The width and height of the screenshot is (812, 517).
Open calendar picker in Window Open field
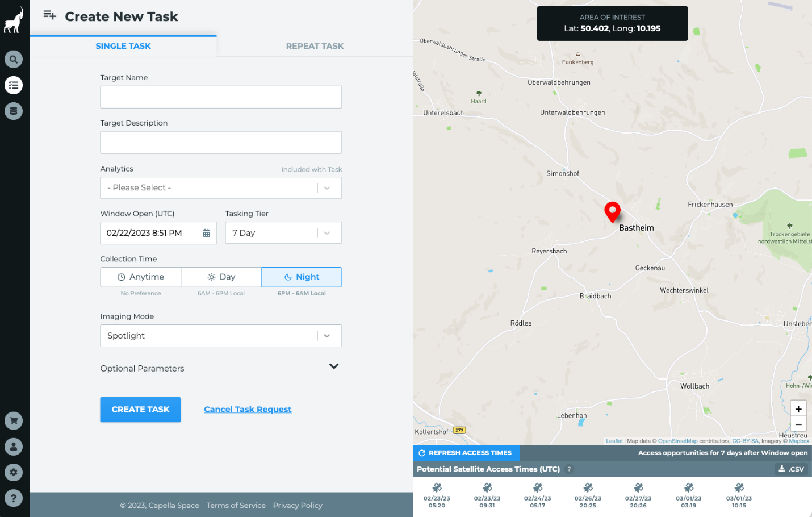pos(206,233)
